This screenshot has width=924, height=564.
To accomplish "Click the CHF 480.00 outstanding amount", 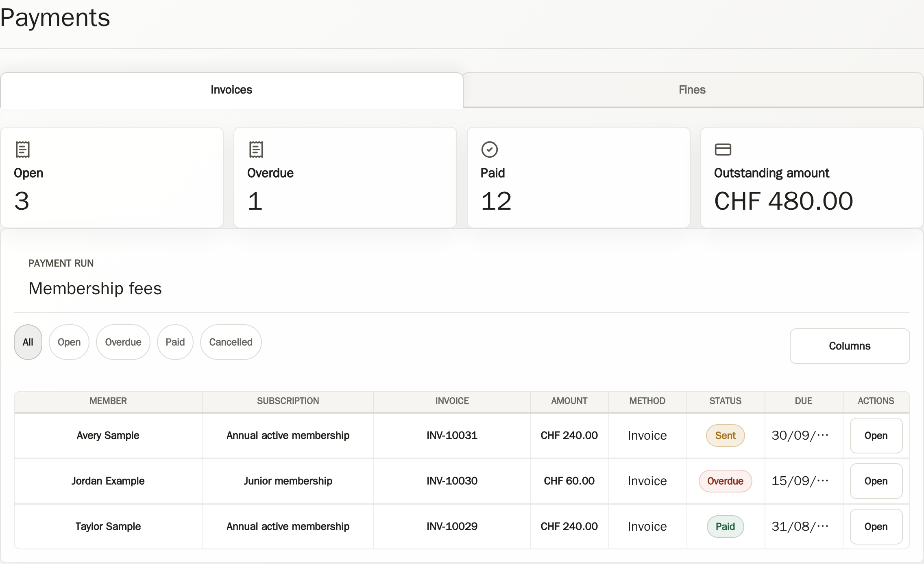I will click(784, 201).
